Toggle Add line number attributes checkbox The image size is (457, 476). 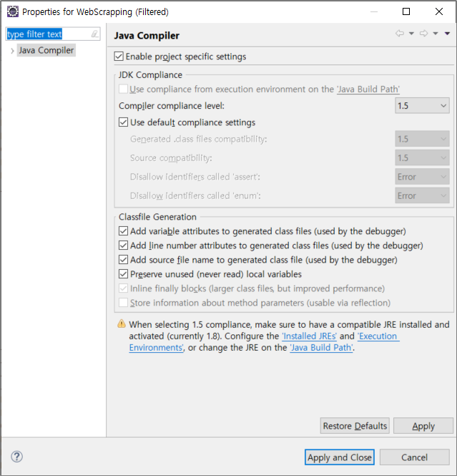(x=123, y=246)
